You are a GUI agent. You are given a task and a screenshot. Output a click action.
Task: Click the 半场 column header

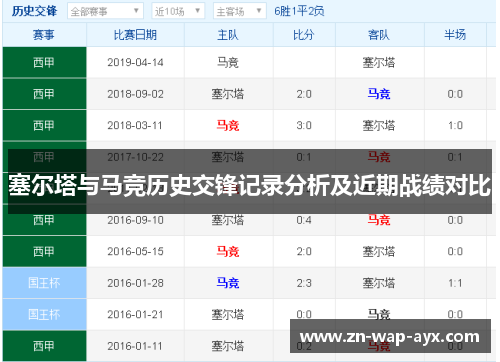click(455, 35)
